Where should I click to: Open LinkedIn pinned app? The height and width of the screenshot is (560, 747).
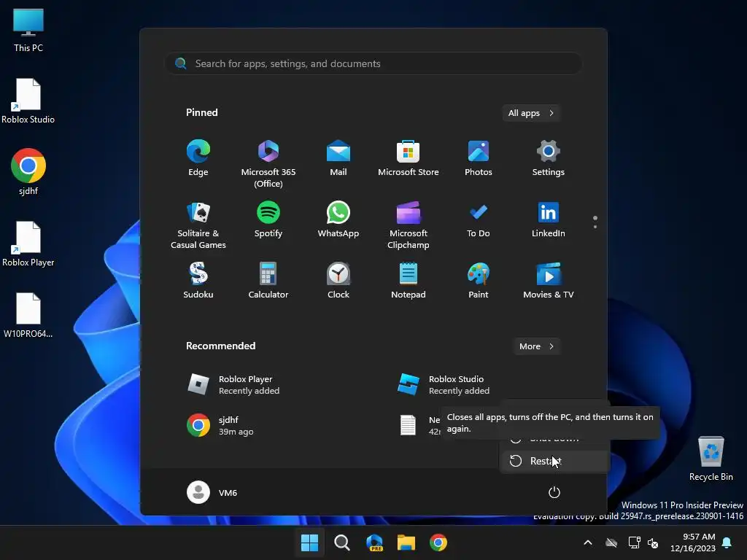[x=549, y=220]
